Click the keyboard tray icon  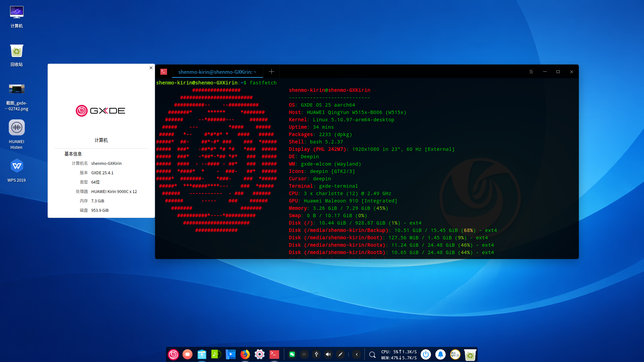[x=304, y=354]
